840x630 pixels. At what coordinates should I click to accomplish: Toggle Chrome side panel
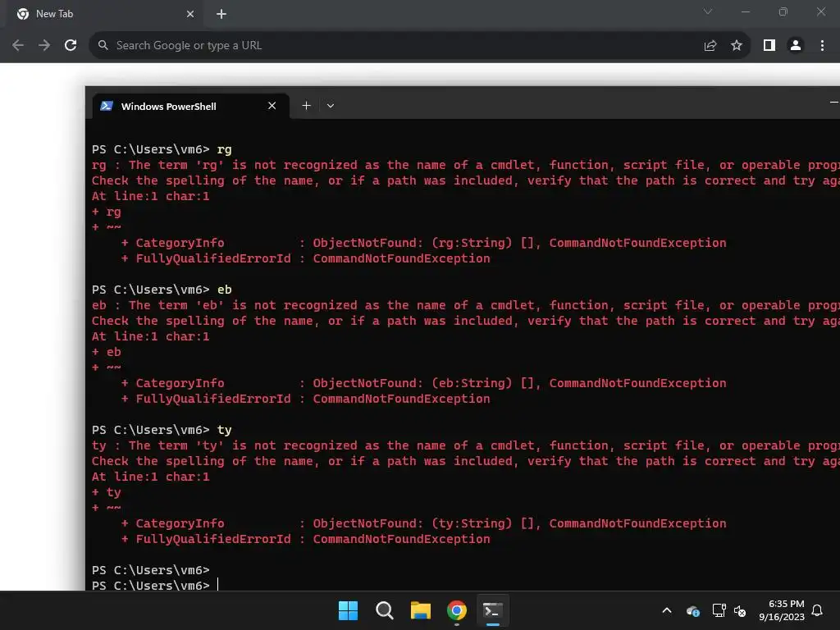[769, 46]
